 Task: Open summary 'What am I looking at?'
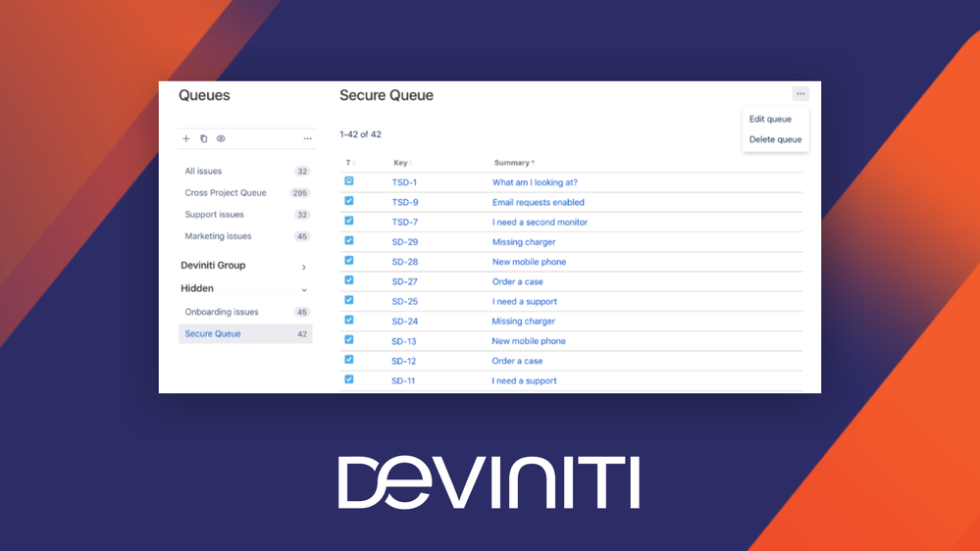pyautogui.click(x=535, y=182)
